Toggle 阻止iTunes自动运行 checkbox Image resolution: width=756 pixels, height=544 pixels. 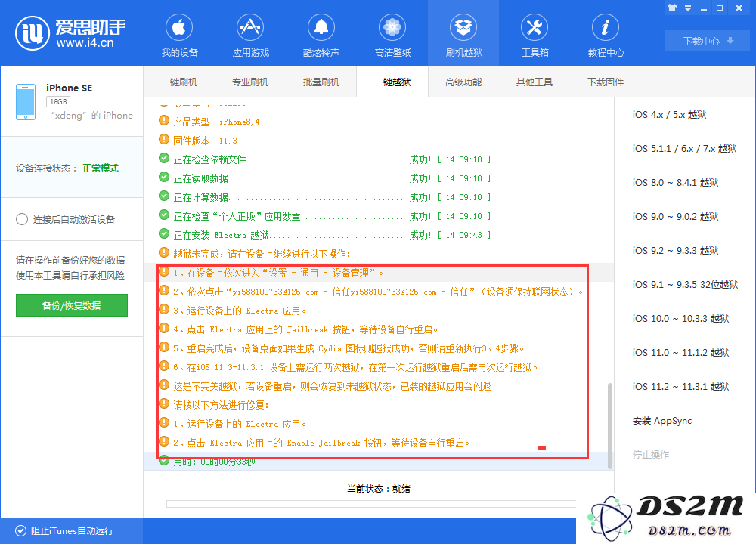[20, 530]
